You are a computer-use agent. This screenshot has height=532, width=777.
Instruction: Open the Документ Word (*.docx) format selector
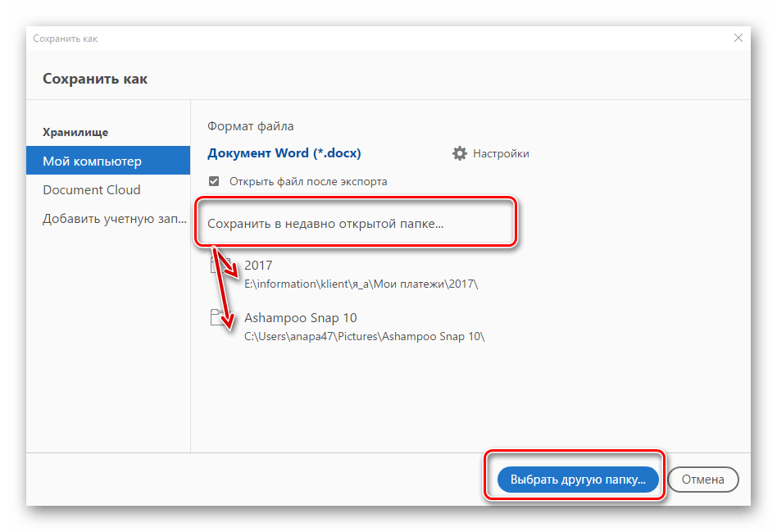(x=284, y=153)
